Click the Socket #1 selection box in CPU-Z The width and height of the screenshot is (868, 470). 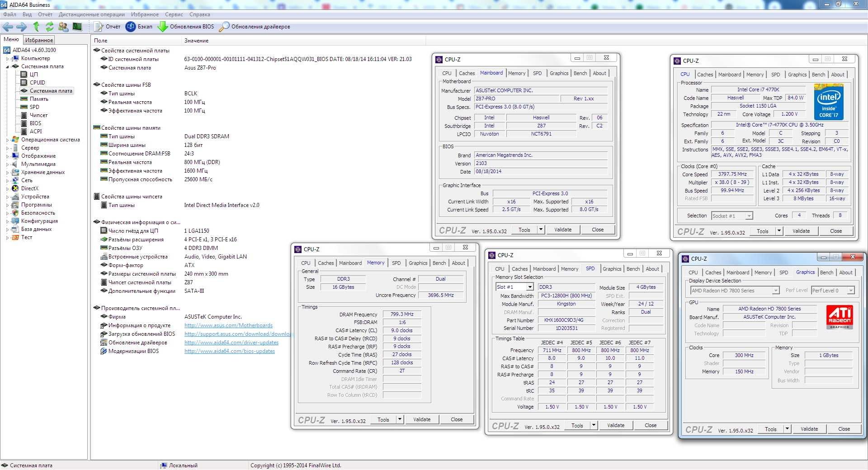[x=732, y=216]
